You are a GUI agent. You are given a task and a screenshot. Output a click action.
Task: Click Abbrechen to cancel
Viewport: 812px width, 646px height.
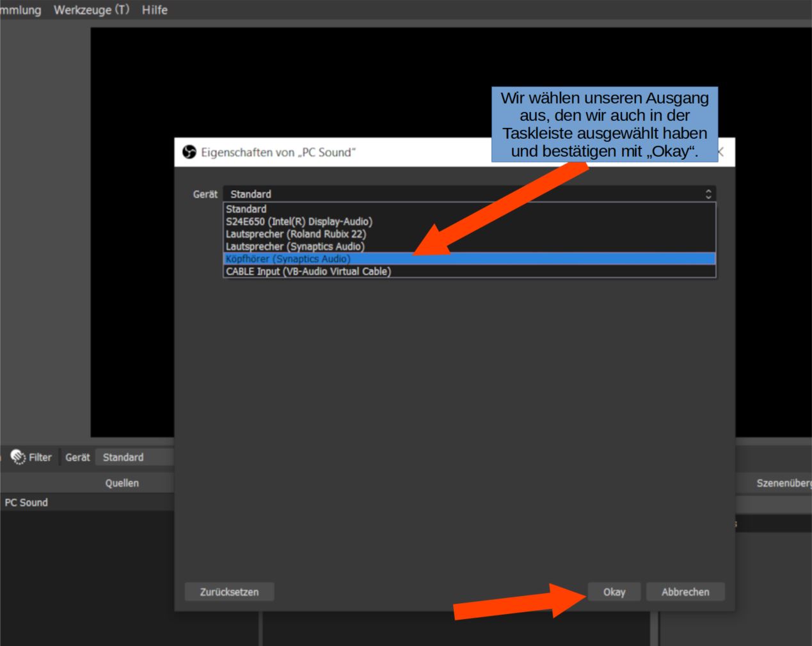pyautogui.click(x=685, y=592)
